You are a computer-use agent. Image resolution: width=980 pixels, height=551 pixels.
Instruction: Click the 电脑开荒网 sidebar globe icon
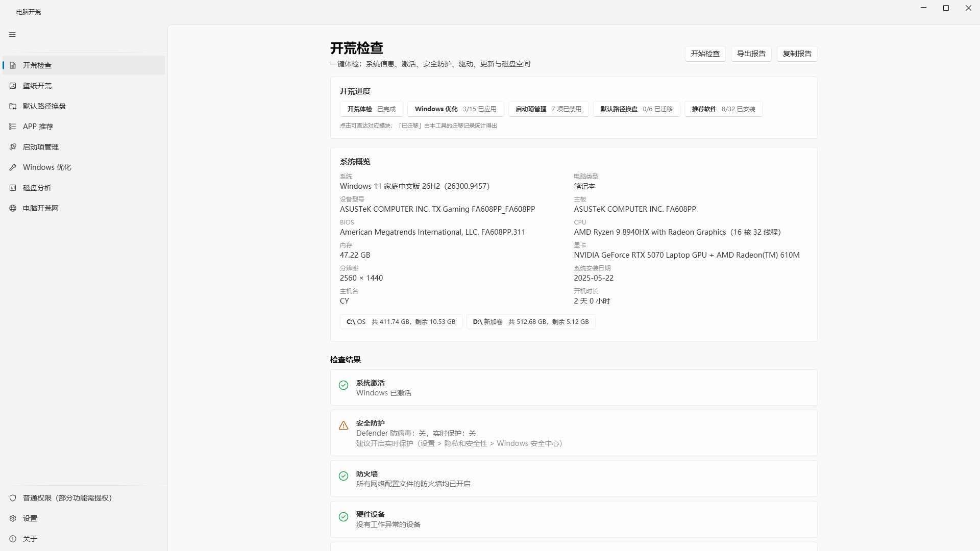13,208
